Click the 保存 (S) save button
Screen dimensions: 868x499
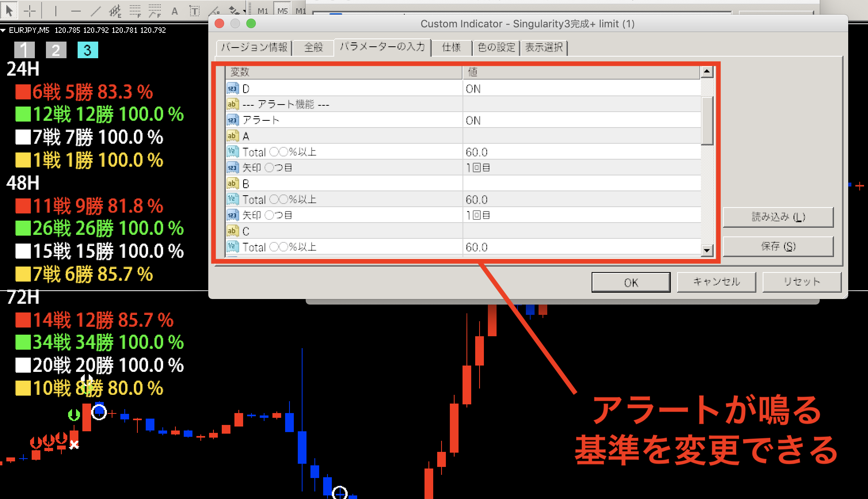point(778,246)
